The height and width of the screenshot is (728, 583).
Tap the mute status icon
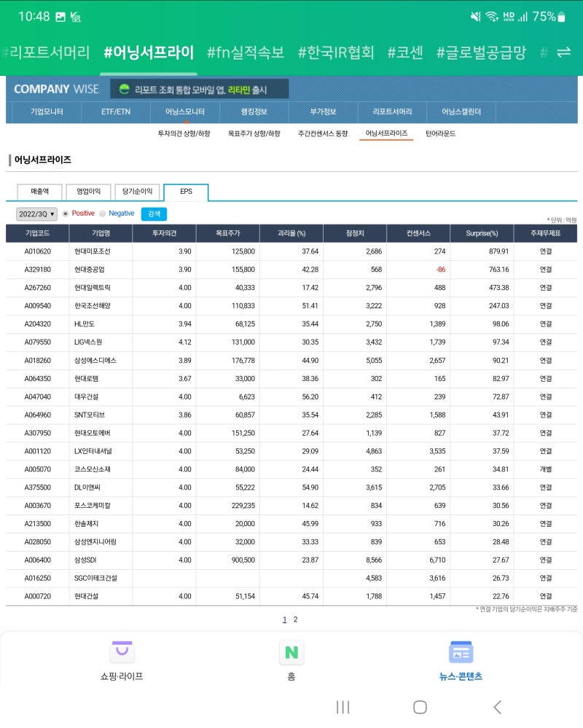pyautogui.click(x=476, y=17)
